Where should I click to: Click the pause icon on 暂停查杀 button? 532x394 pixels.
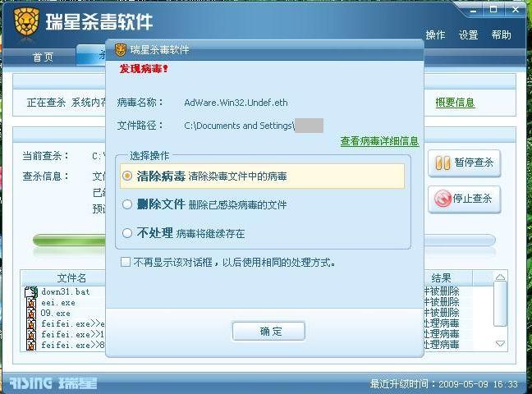[x=443, y=163]
